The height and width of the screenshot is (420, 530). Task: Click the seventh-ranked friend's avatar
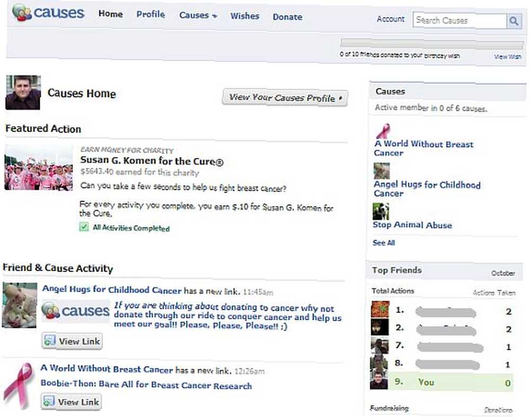tap(379, 346)
